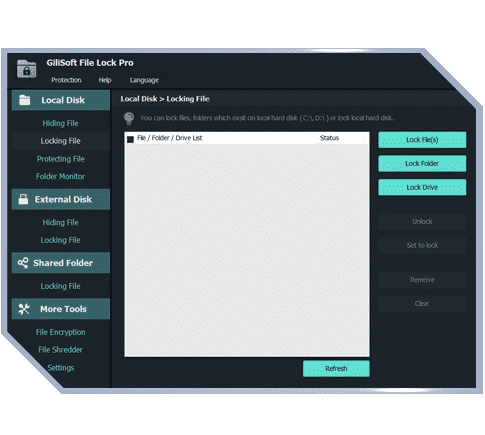Screen dimensions: 485x435
Task: Click the lightbulb hint icon
Action: (x=129, y=118)
